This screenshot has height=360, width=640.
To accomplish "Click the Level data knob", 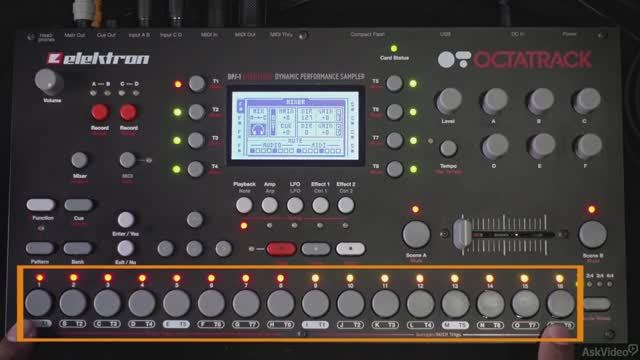I will (x=449, y=101).
